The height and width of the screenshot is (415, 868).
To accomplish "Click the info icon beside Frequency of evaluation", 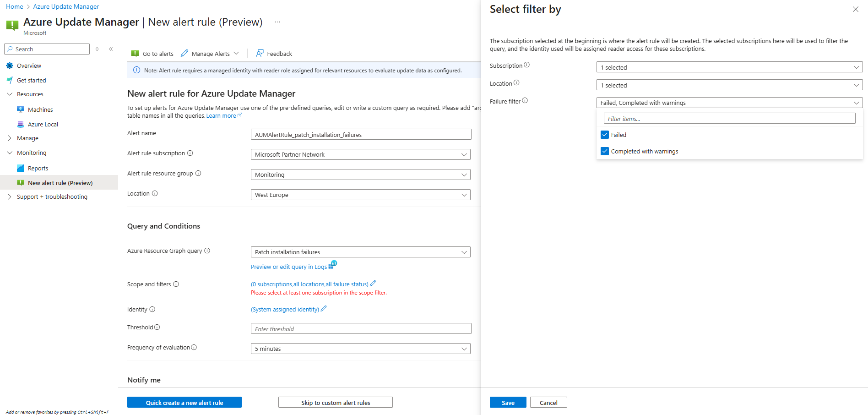I will [x=194, y=347].
